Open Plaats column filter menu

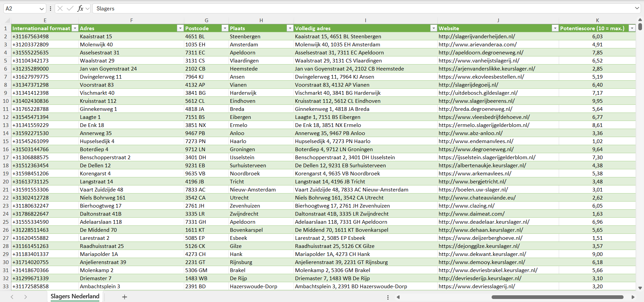coord(290,29)
